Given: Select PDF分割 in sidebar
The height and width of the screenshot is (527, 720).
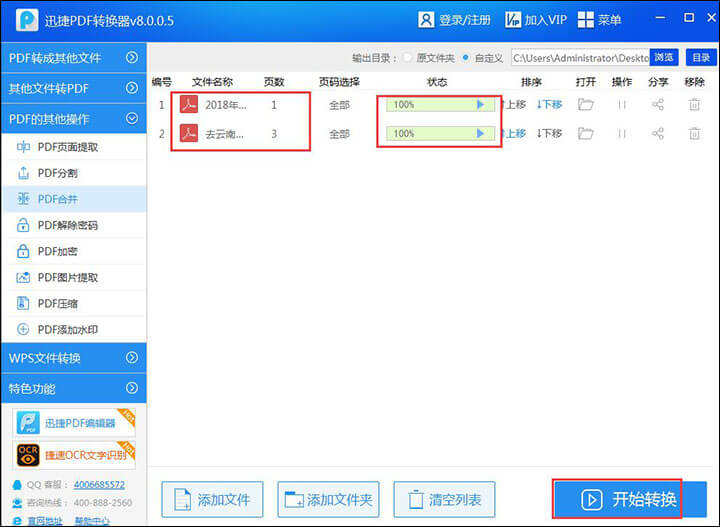Looking at the screenshot, I should [x=73, y=173].
